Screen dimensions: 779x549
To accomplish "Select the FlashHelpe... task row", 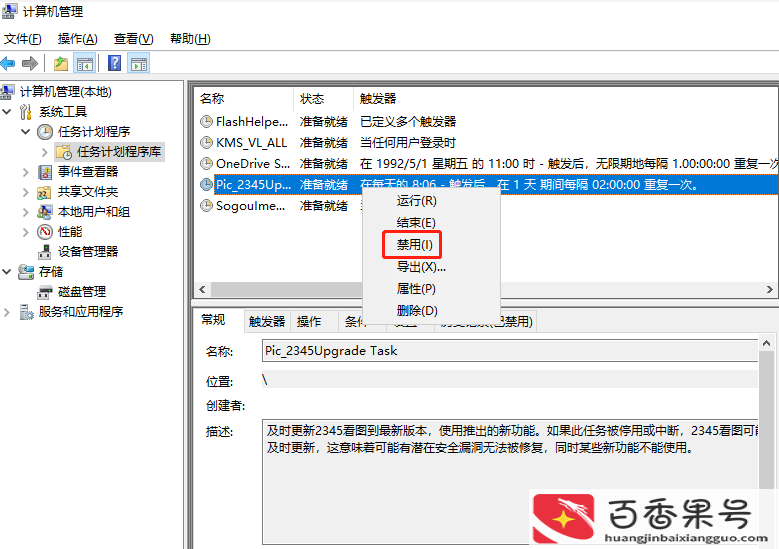I will pyautogui.click(x=486, y=121).
